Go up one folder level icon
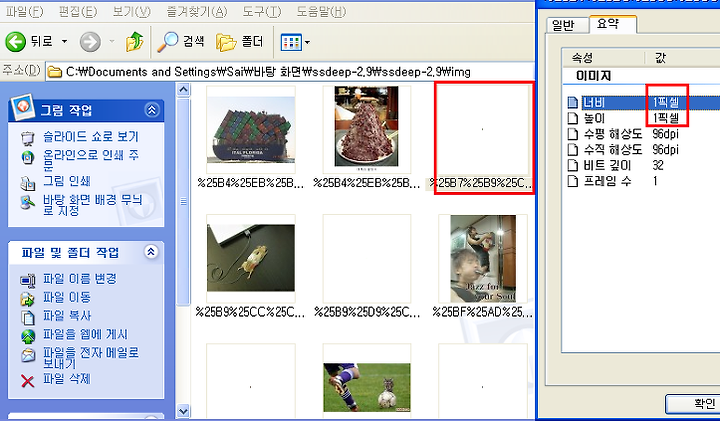The height and width of the screenshot is (421, 720). (135, 42)
